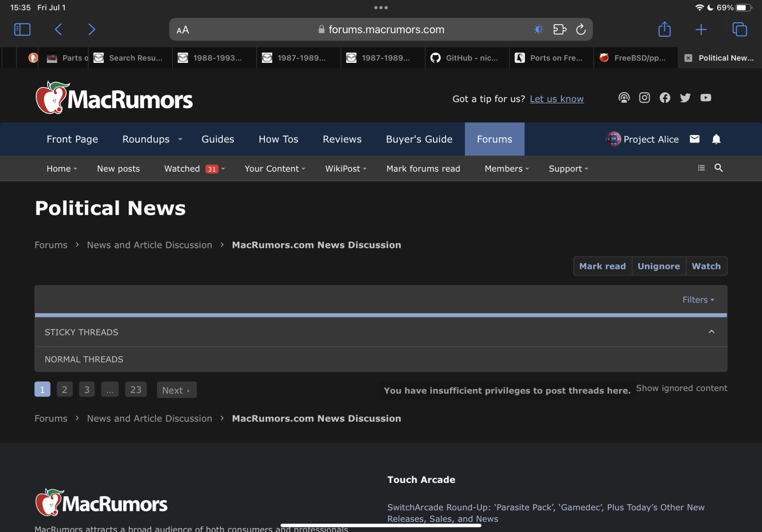Show the tab overview
Screen dimensions: 762x532
click(x=740, y=29)
